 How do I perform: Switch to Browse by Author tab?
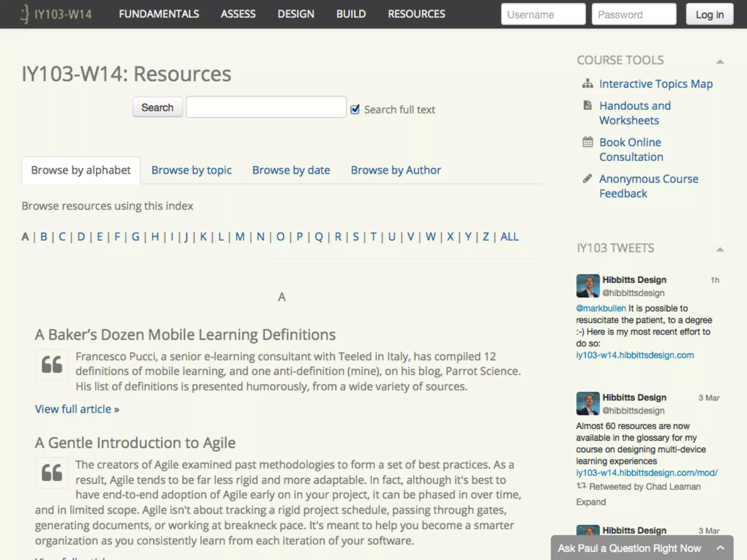point(396,170)
